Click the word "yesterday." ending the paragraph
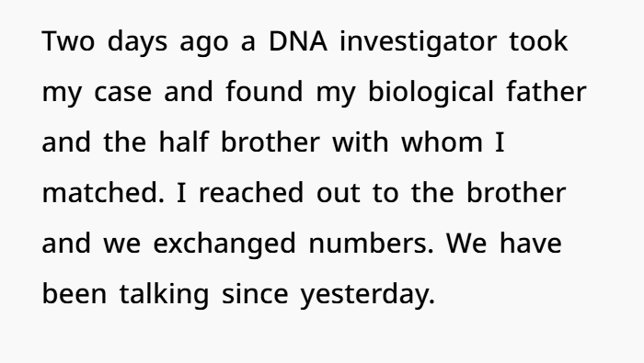Image resolution: width=644 pixels, height=363 pixels. 368,295
